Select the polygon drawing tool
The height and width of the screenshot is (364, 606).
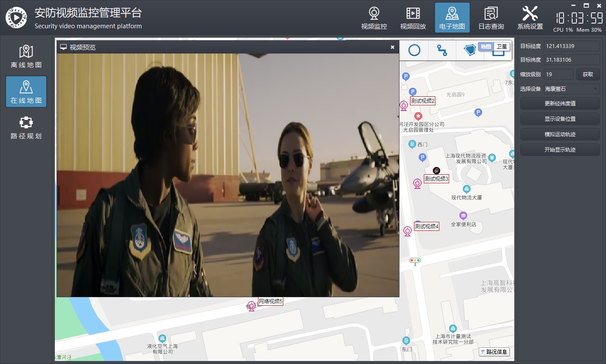[x=470, y=51]
